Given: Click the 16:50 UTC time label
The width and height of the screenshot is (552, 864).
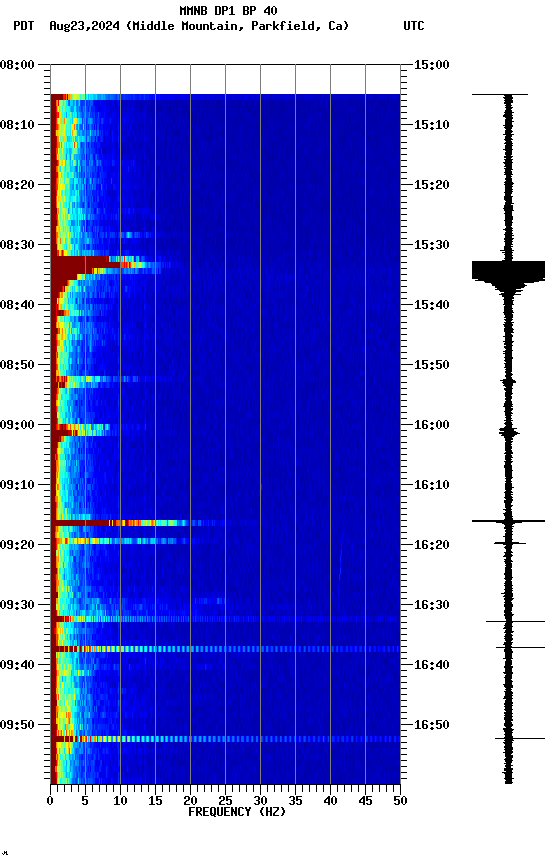Looking at the screenshot, I should click(432, 726).
